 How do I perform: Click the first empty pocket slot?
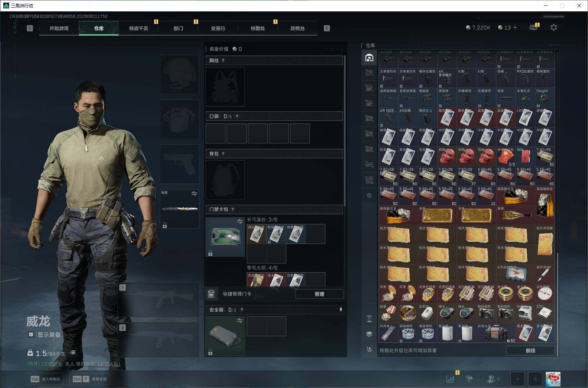pos(215,133)
